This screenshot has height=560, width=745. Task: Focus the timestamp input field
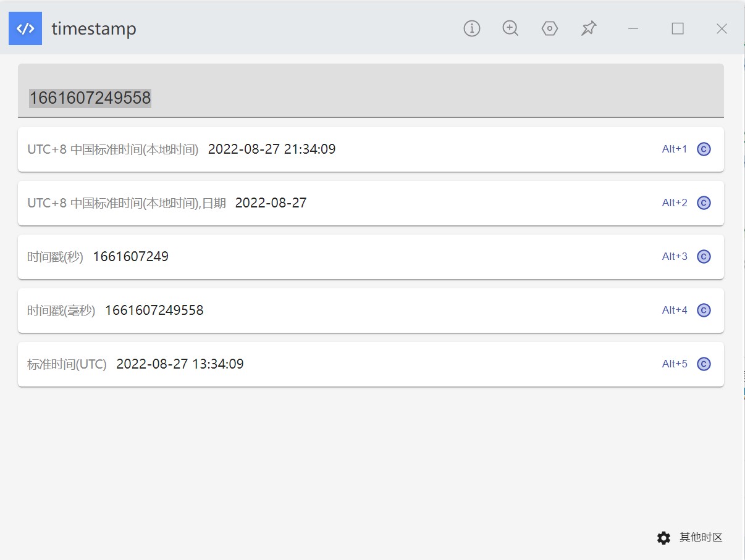[371, 91]
